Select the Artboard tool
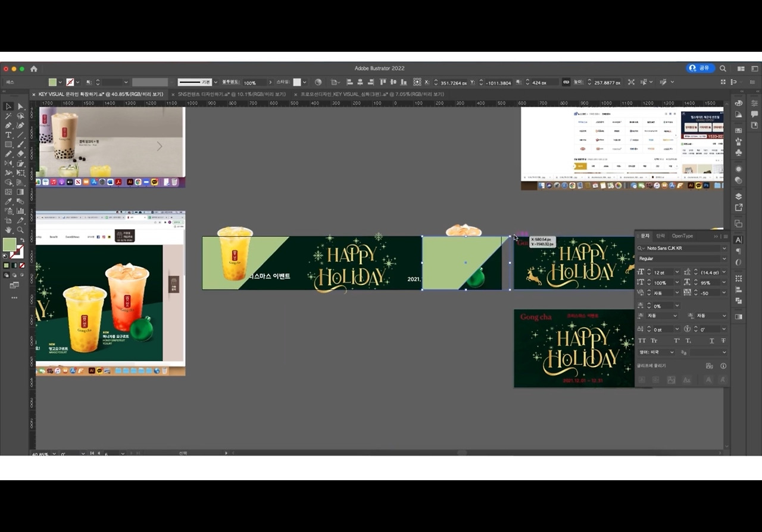 pyautogui.click(x=8, y=221)
